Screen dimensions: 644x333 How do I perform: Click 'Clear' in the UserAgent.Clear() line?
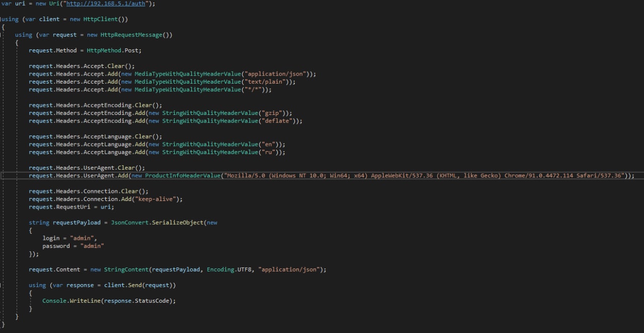(126, 168)
